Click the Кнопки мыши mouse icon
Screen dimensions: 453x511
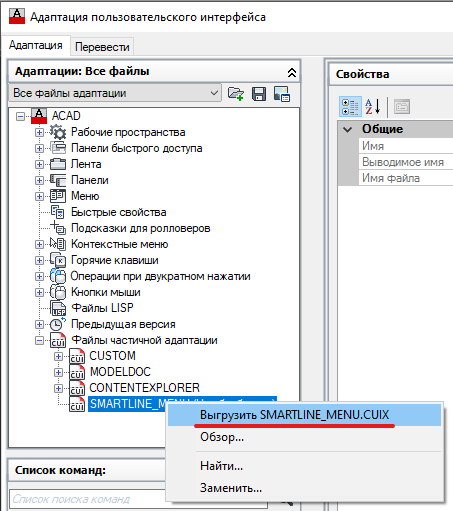58,292
